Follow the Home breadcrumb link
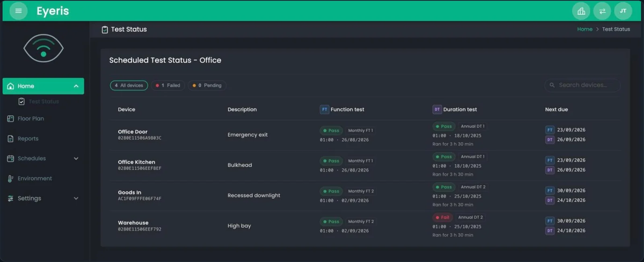Screen dimensions: 644x262 point(584,29)
